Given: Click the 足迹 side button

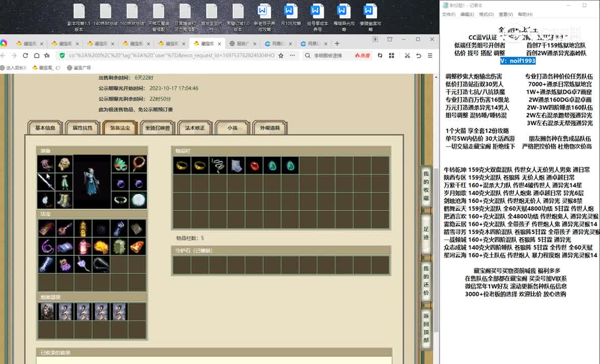Looking at the screenshot, I should coord(426,233).
